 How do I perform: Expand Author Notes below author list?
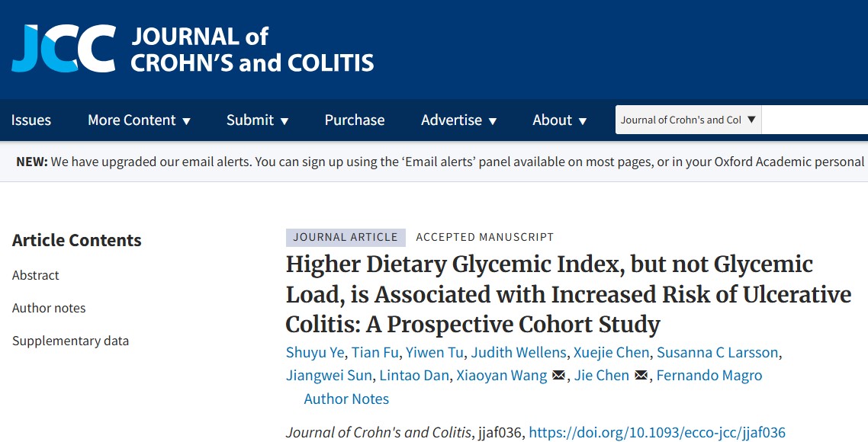(x=346, y=399)
